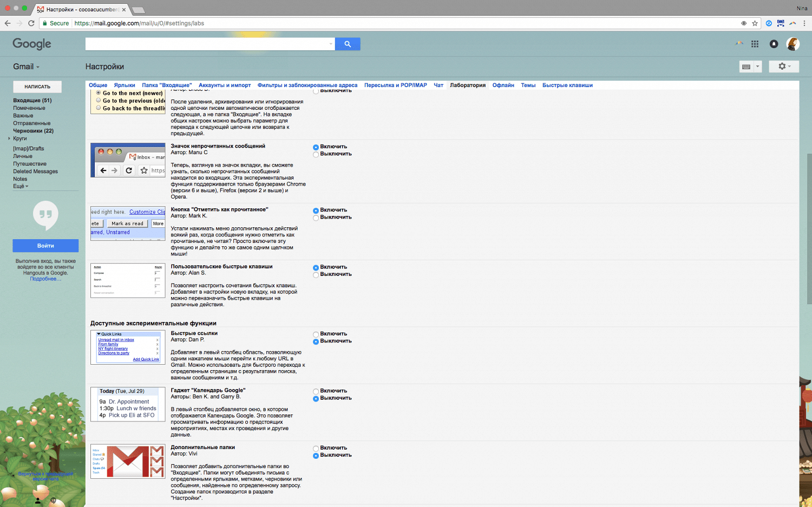Bookmark this page with the star

click(755, 23)
